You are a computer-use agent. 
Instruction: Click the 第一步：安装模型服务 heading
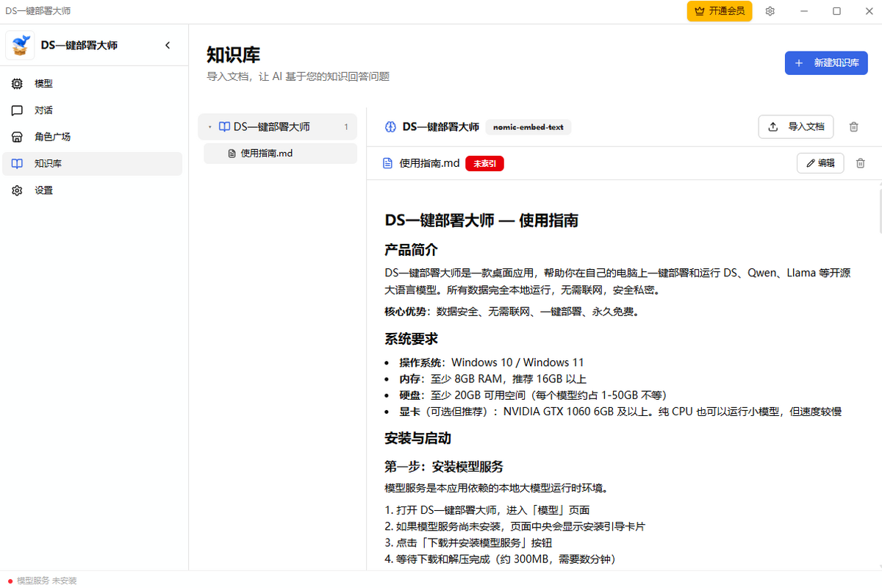click(444, 467)
